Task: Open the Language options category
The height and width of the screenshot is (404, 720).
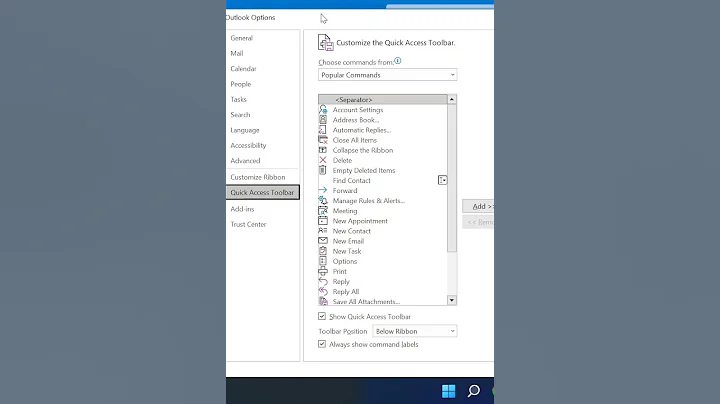Action: click(x=245, y=130)
